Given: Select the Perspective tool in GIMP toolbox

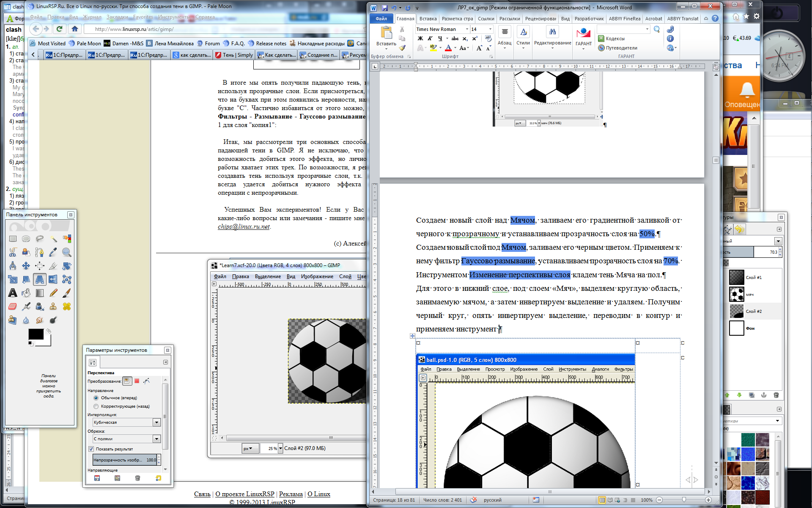Looking at the screenshot, I should (40, 279).
